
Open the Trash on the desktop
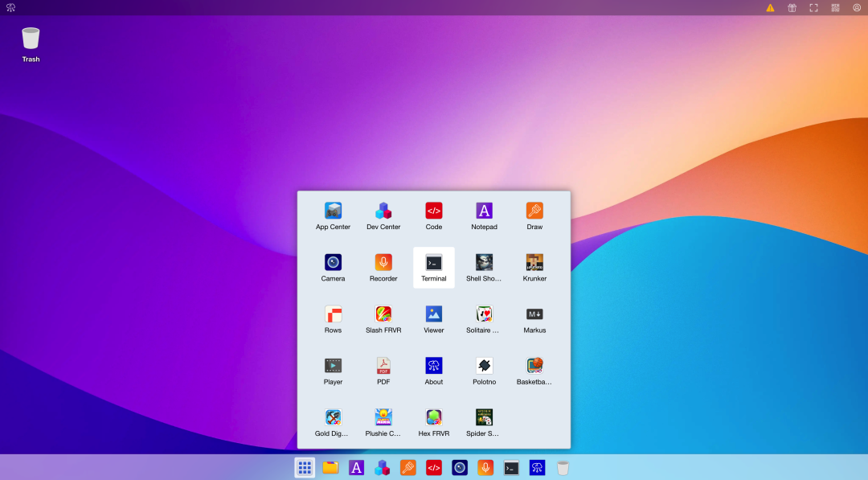click(30, 39)
